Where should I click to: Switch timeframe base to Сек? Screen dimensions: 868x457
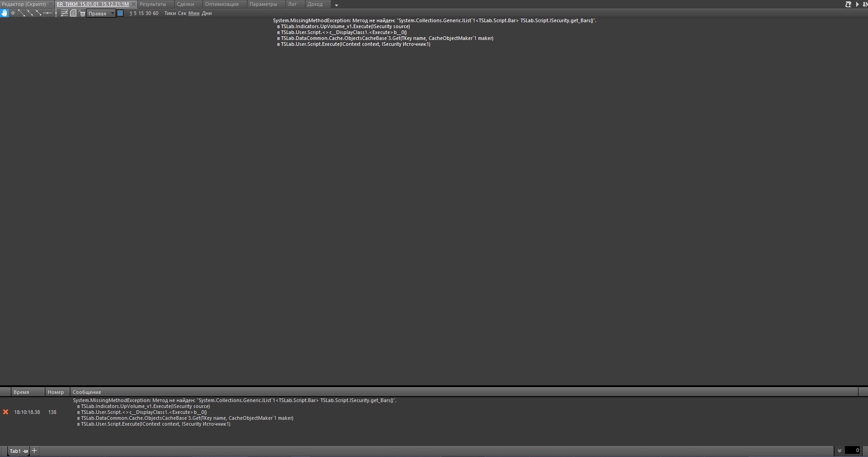pyautogui.click(x=182, y=14)
